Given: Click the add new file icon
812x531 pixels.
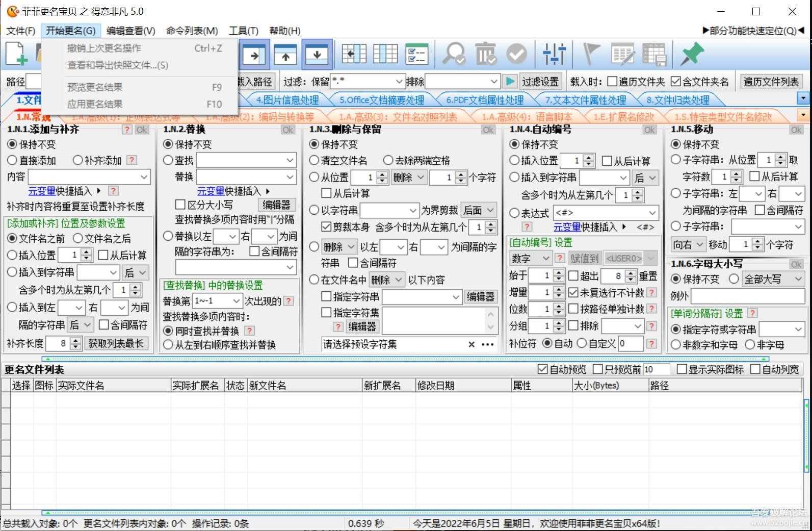Looking at the screenshot, I should [16, 54].
